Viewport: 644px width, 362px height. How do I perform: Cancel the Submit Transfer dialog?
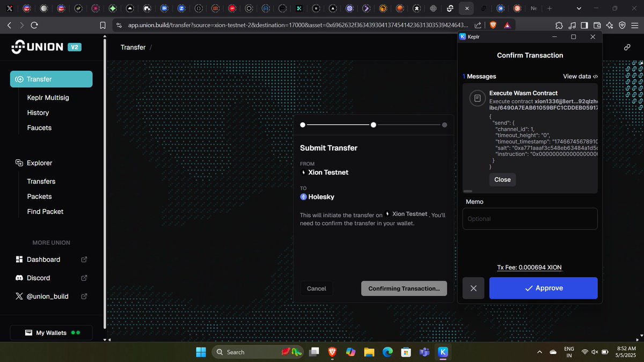point(316,289)
